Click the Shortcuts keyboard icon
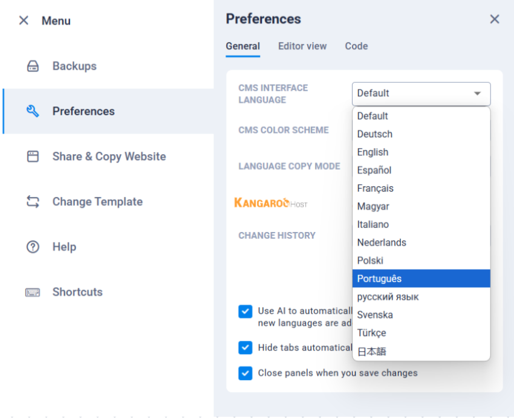Screen dimensions: 514x420 tap(33, 292)
